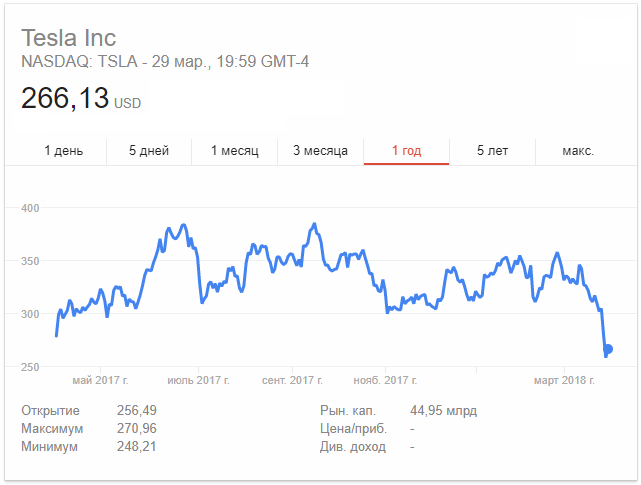The image size is (641, 485).
Task: Click the active "1 год" tab
Action: (x=406, y=151)
